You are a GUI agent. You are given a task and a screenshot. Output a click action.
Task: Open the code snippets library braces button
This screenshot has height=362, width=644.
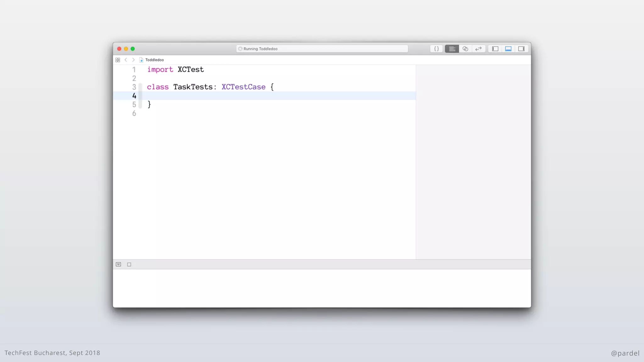(x=436, y=49)
